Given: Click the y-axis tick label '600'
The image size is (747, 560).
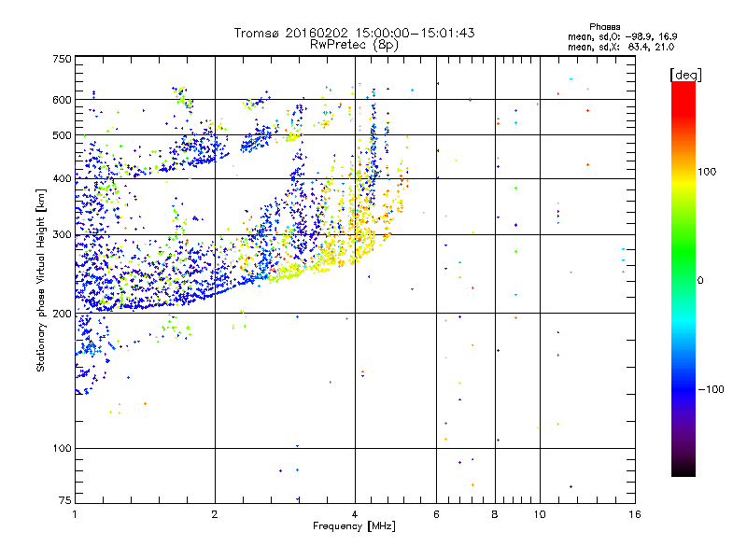Looking at the screenshot, I should tap(62, 100).
